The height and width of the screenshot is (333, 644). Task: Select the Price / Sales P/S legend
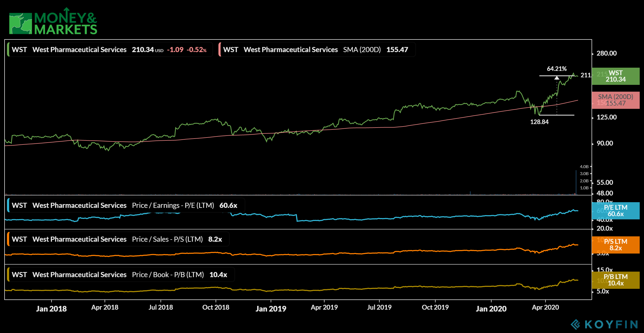pos(118,239)
